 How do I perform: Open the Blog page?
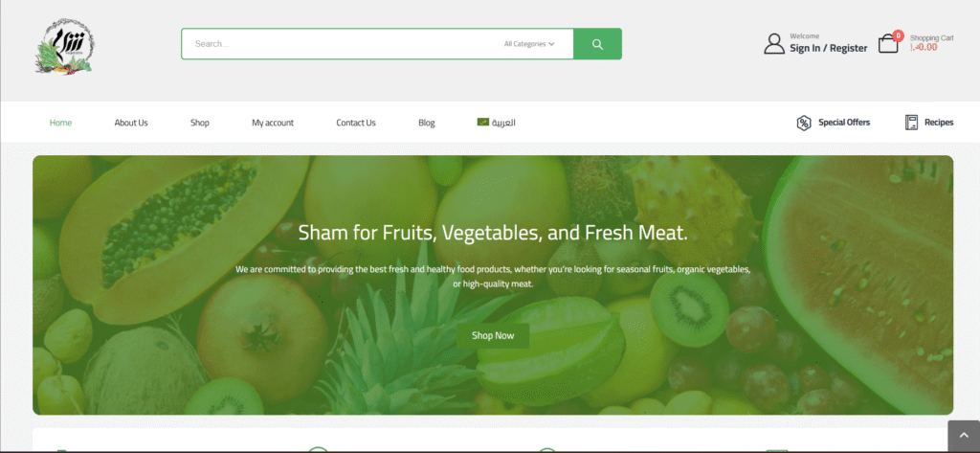pos(427,123)
